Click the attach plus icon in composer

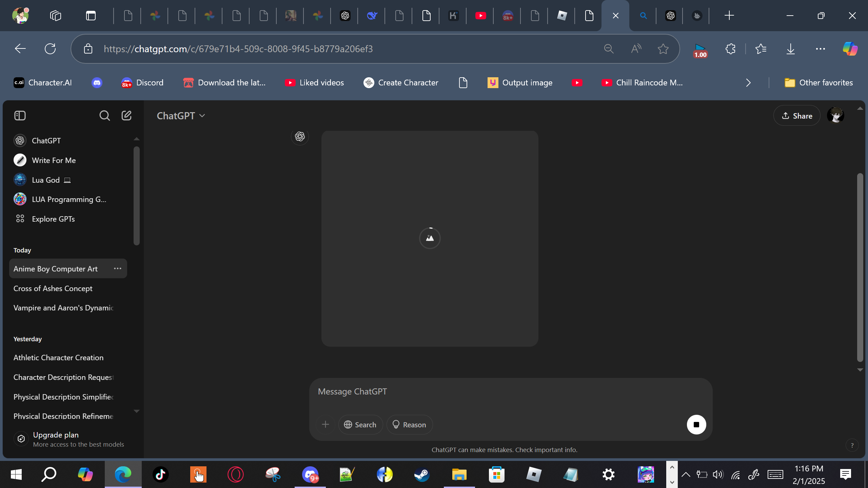click(x=325, y=424)
